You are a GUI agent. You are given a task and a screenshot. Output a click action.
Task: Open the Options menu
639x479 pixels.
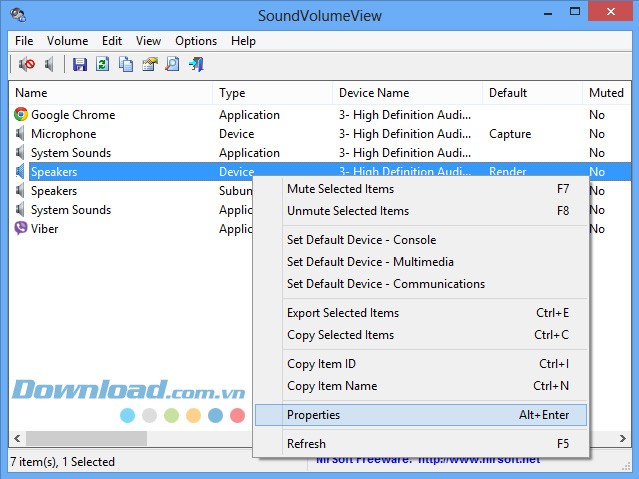(x=196, y=41)
